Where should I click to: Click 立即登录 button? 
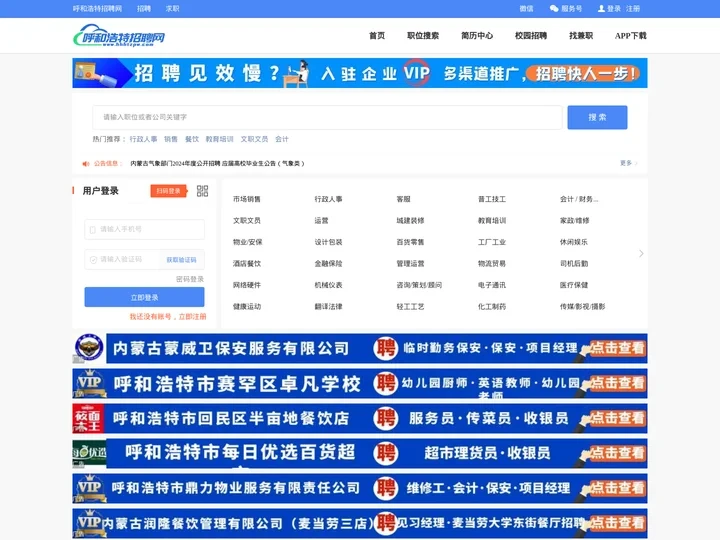pos(144,297)
